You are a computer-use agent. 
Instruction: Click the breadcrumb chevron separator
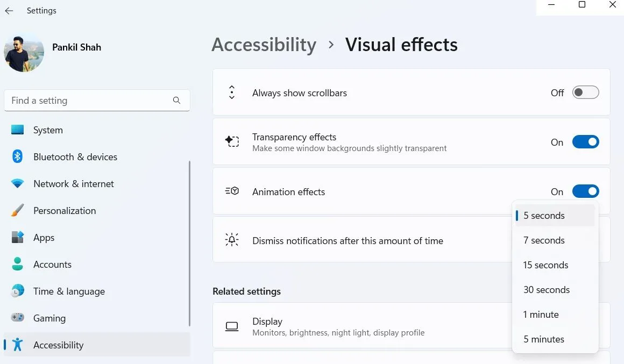(331, 45)
